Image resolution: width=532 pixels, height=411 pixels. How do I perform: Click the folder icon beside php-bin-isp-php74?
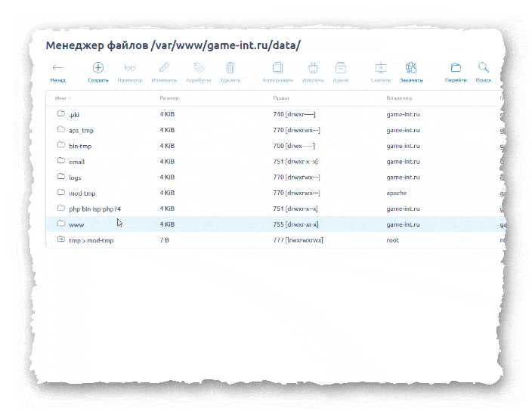pos(61,208)
